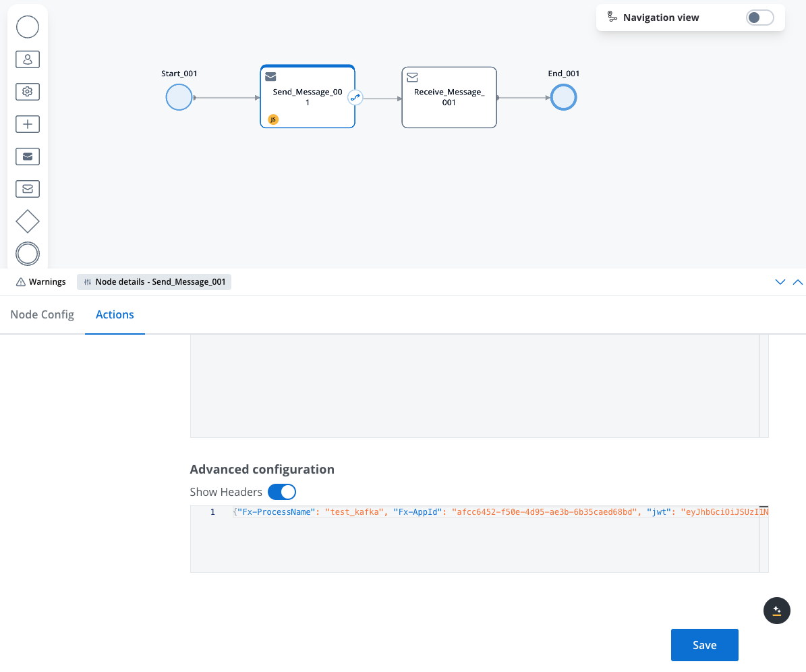Open the Warnings tab
Screen dimensions: 806x672
tap(41, 282)
